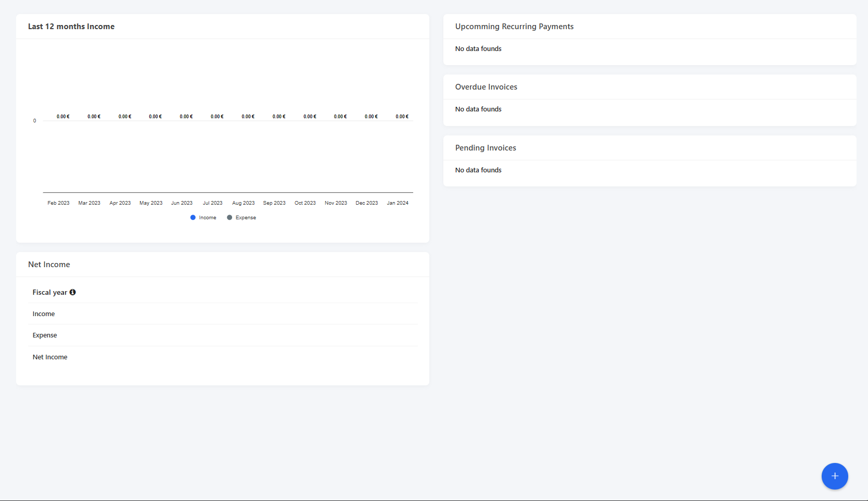
Task: Click the Jan 2024 axis label
Action: (x=398, y=203)
